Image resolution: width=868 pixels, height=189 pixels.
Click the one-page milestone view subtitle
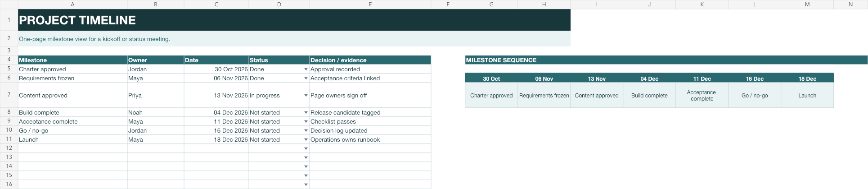pos(294,39)
